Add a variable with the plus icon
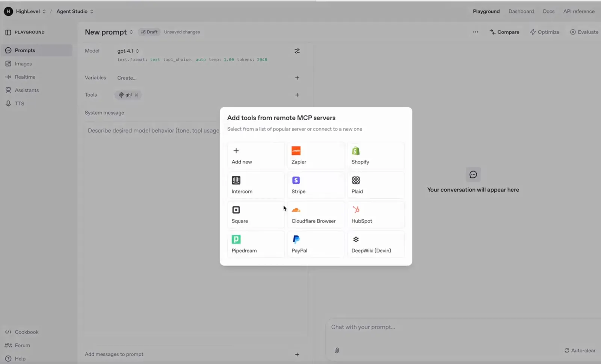 point(297,78)
